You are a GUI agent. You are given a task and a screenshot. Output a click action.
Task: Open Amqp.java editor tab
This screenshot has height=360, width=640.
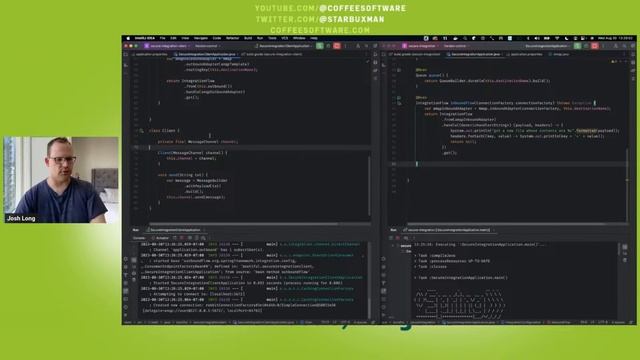[559, 54]
